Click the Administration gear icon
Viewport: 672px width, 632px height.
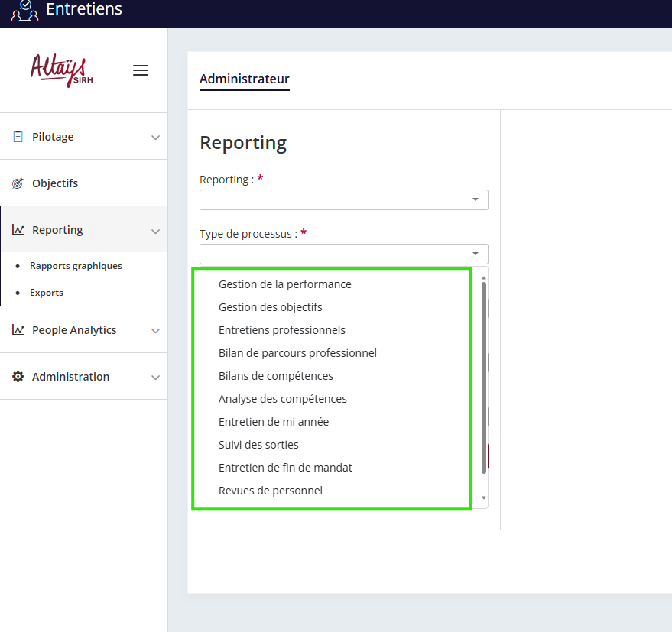click(x=18, y=377)
